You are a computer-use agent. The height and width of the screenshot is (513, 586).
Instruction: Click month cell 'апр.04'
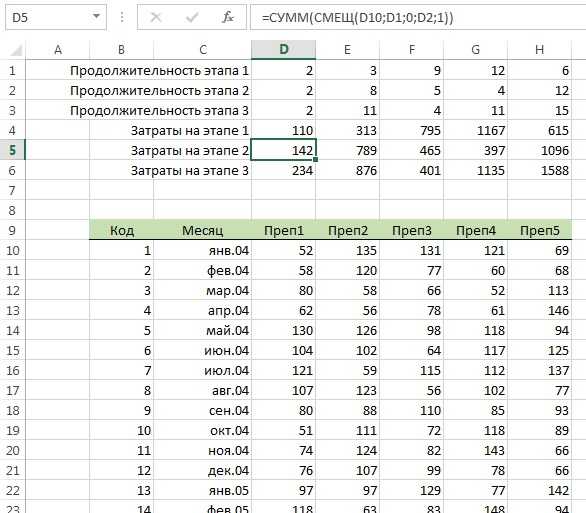[x=203, y=310]
